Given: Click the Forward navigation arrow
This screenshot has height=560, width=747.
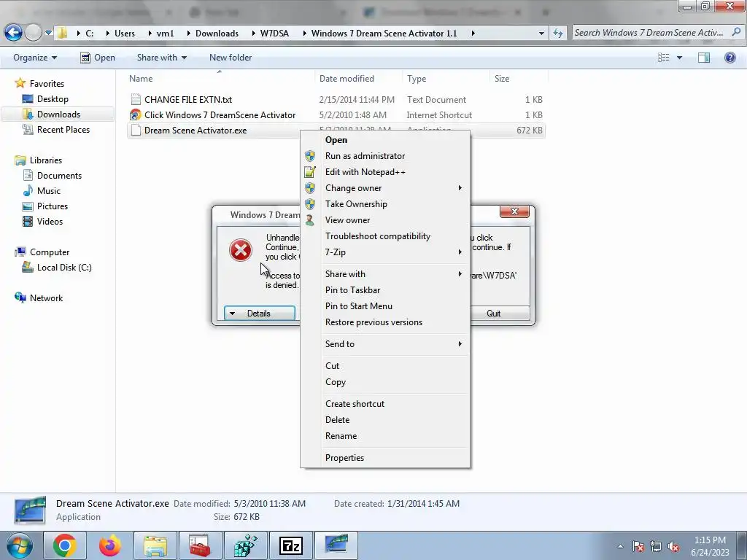Looking at the screenshot, I should coord(34,33).
